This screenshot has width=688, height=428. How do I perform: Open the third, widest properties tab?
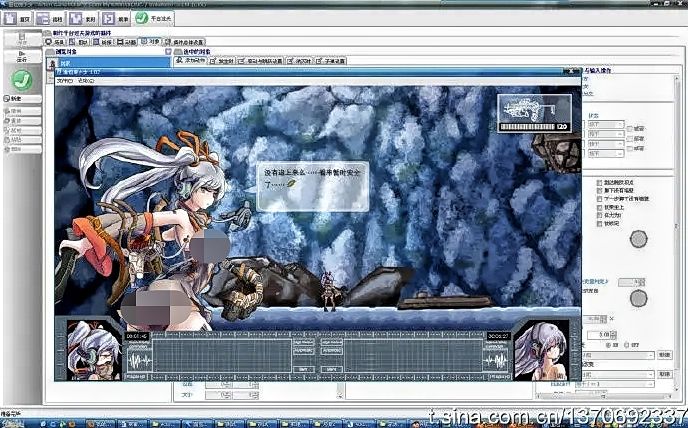[x=260, y=61]
